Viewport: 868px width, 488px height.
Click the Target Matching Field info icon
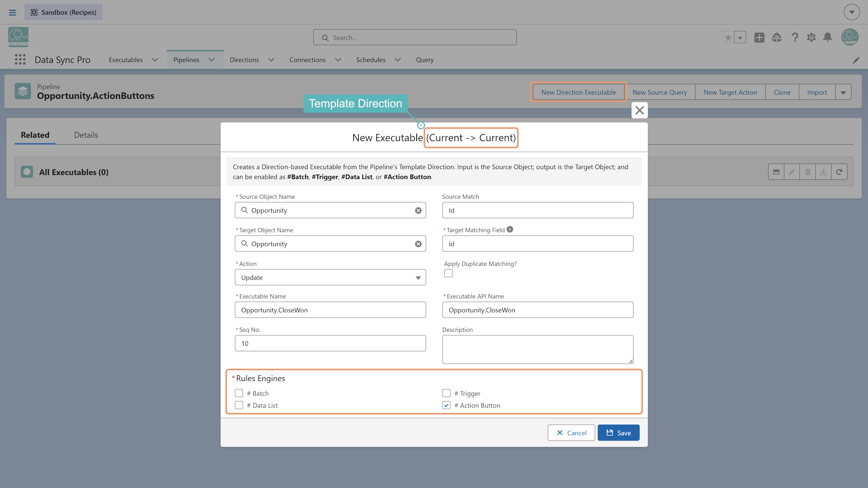pos(510,229)
